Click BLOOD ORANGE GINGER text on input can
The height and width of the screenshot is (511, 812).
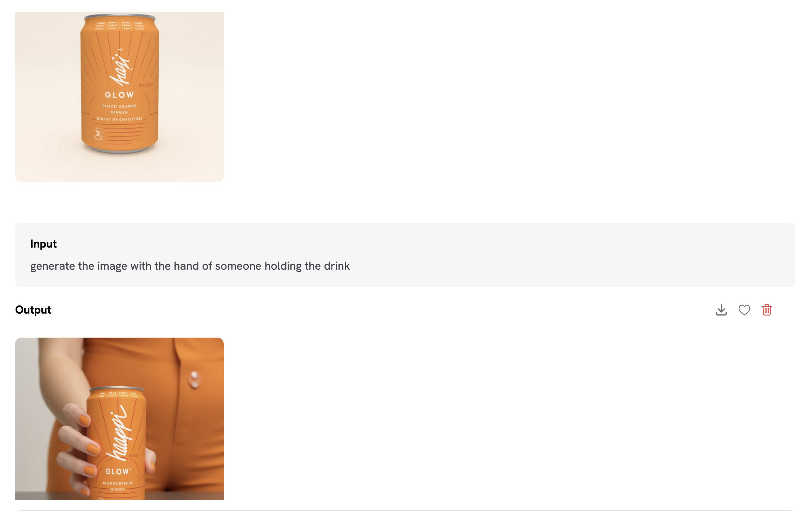(x=119, y=109)
